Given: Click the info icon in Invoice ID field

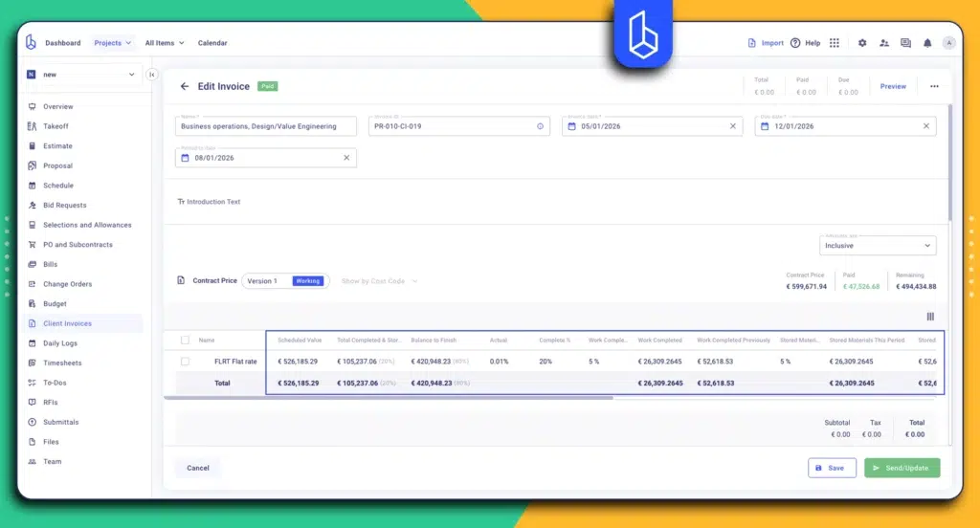Looking at the screenshot, I should pyautogui.click(x=540, y=126).
